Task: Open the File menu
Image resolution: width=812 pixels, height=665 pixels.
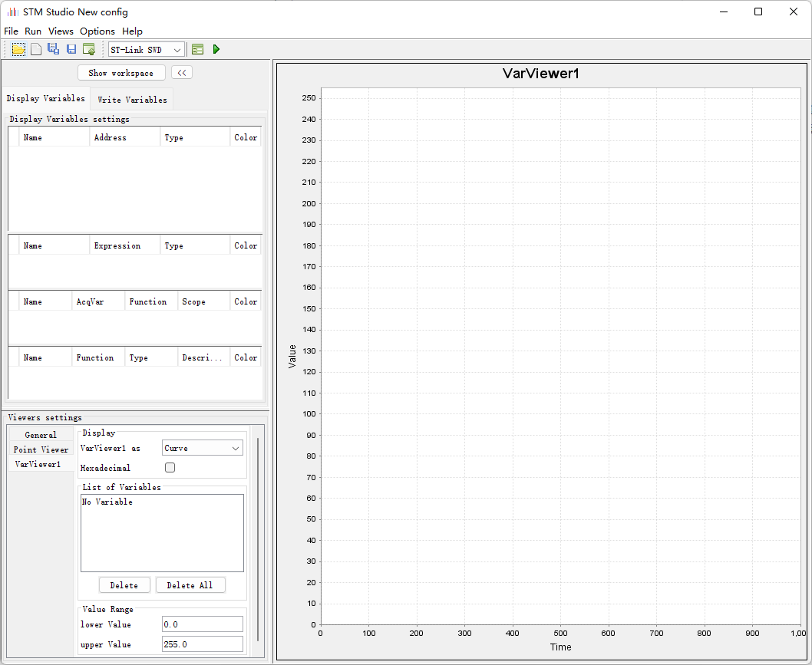Action: pyautogui.click(x=11, y=31)
